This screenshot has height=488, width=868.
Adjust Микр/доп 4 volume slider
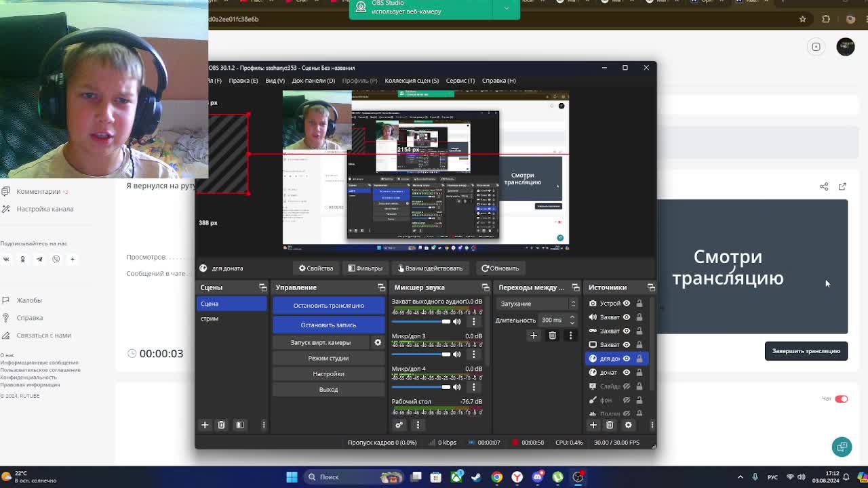pos(421,387)
